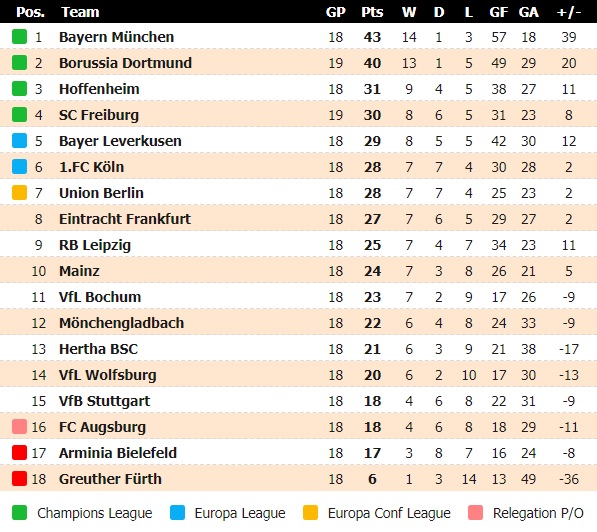
Task: Click the green marker beside SC Freiburg
Action: point(19,115)
